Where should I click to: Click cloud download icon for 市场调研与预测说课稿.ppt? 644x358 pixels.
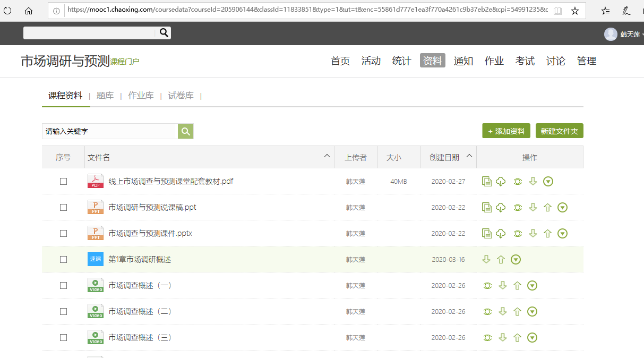500,208
